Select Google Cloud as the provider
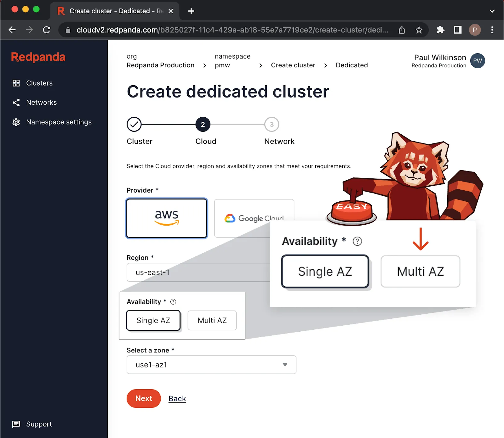 click(254, 218)
